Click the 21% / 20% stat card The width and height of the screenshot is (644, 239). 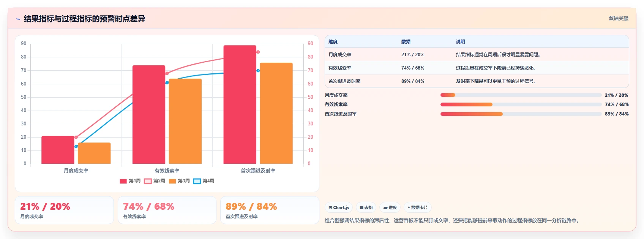point(65,210)
